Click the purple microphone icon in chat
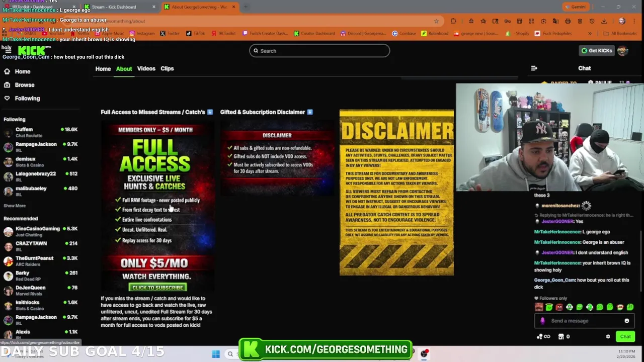 [x=542, y=321]
